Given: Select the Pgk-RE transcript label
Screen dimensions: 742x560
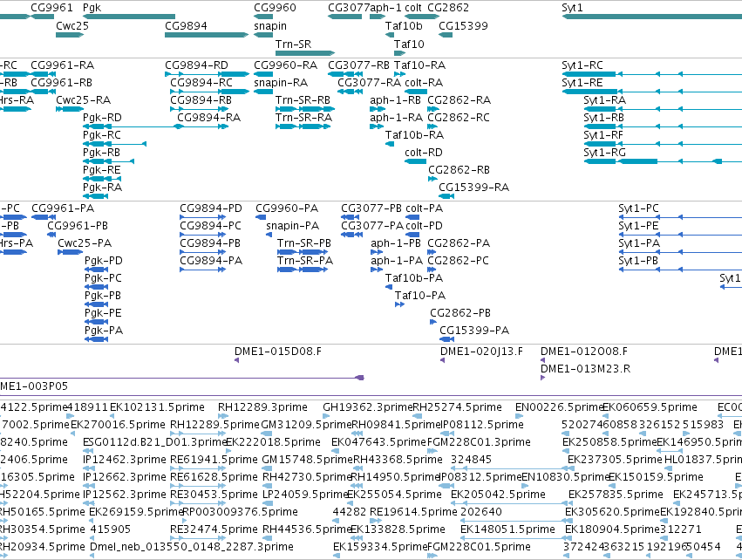Looking at the screenshot, I should pyautogui.click(x=102, y=170).
